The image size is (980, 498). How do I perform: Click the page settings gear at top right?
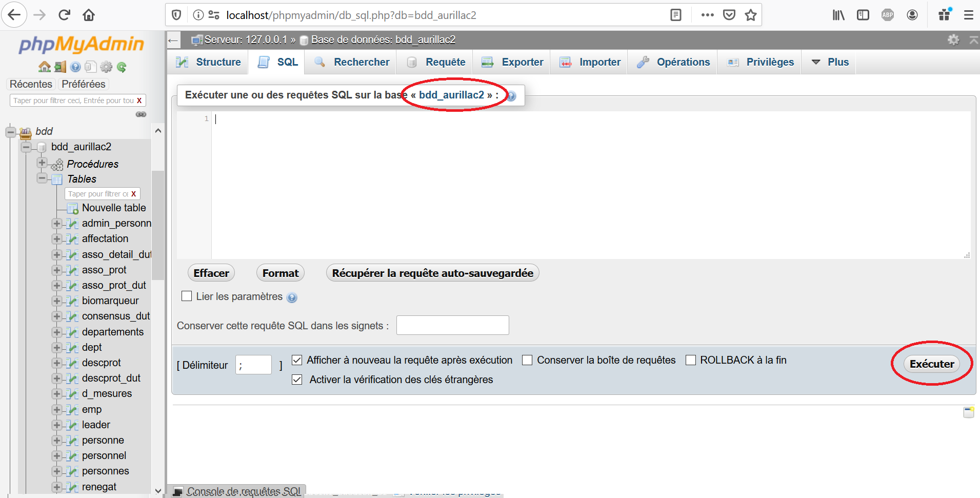tap(953, 40)
